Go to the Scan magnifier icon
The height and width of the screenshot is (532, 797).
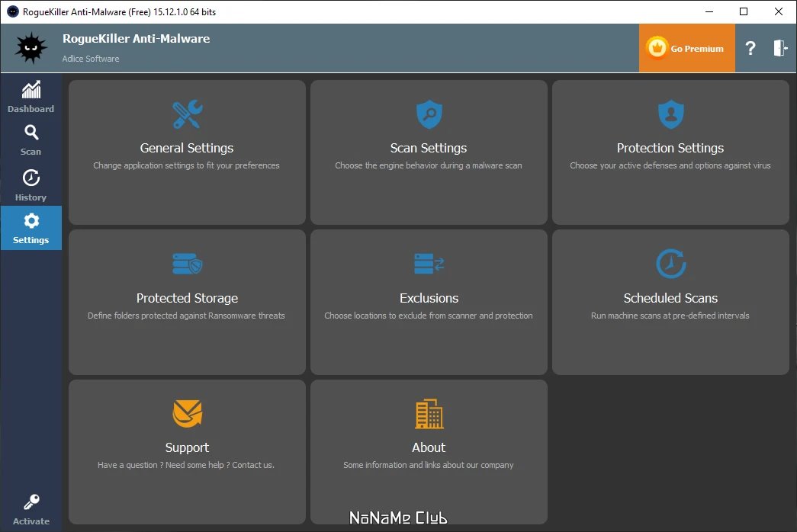(x=31, y=133)
